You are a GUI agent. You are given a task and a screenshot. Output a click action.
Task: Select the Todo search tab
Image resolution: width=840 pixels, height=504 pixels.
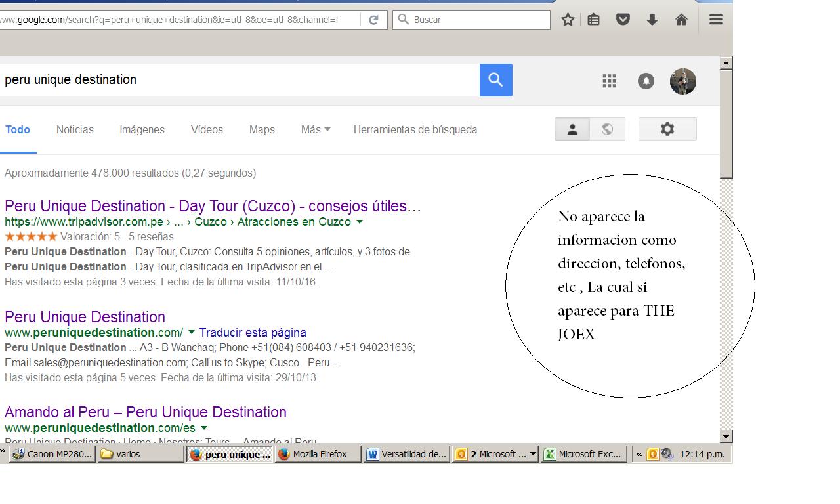[18, 130]
